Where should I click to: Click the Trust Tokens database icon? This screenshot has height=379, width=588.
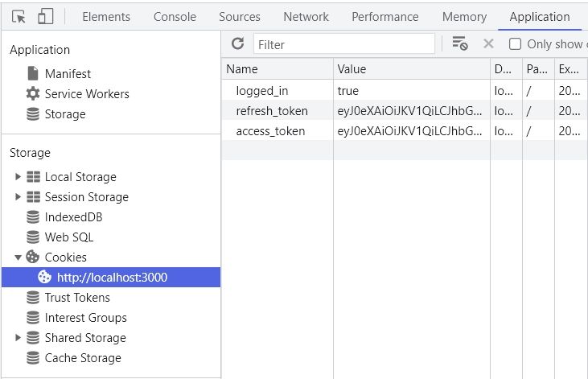coord(33,297)
